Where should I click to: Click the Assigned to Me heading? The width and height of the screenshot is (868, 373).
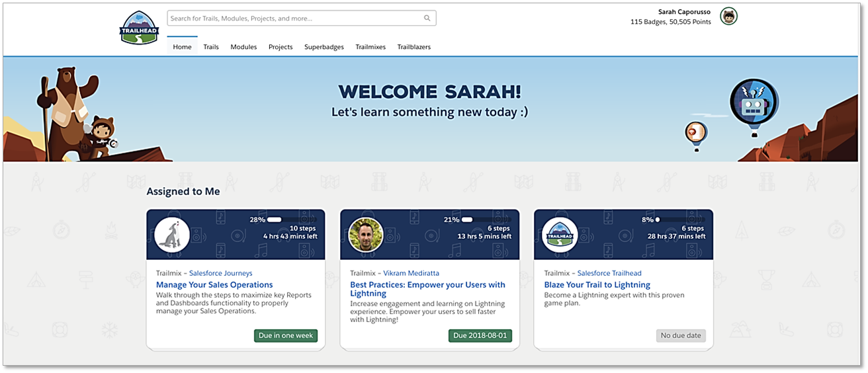[x=183, y=192]
